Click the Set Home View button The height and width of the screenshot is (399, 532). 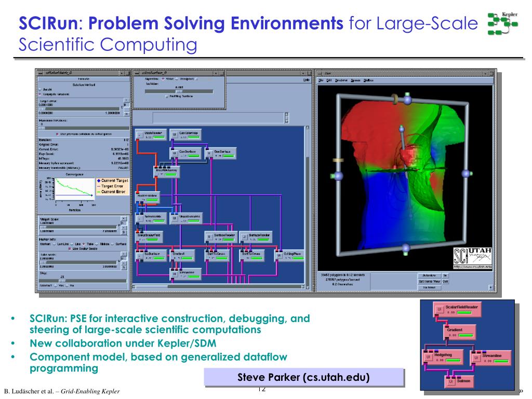click(429, 281)
